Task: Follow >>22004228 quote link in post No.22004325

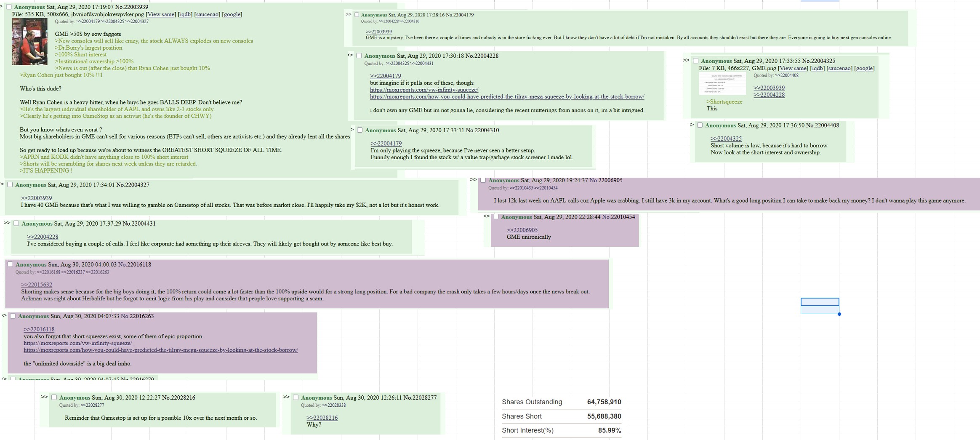Action: 769,95
